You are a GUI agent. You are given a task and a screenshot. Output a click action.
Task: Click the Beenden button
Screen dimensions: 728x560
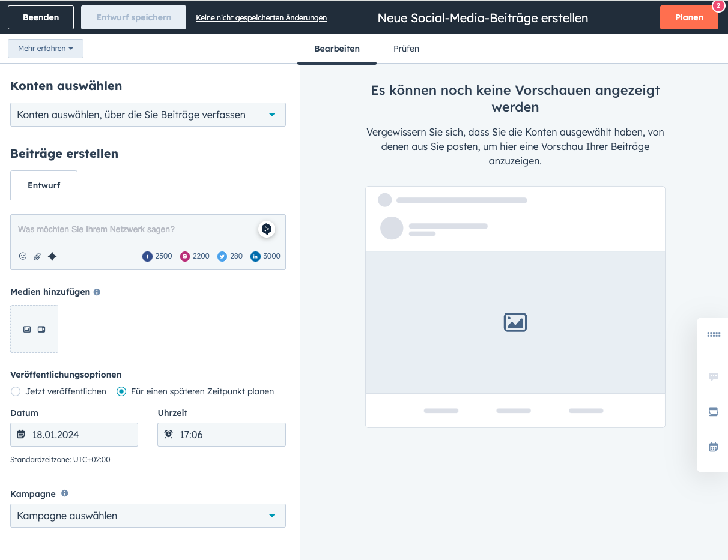pos(40,17)
